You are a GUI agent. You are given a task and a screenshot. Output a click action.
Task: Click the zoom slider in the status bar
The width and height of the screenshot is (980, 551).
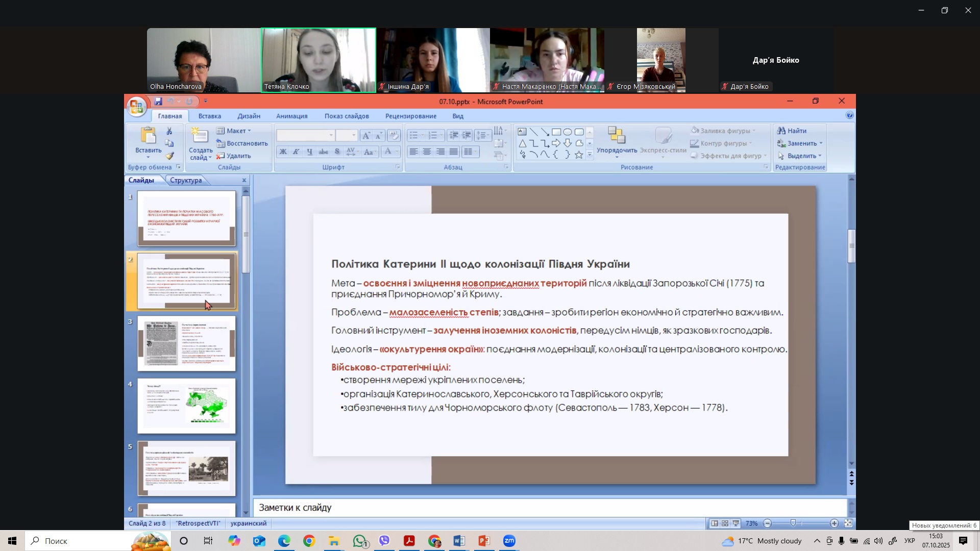pos(793,523)
